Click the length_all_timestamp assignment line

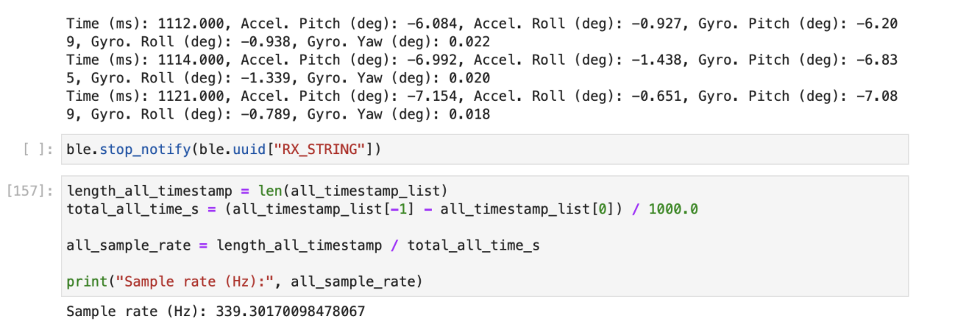(257, 192)
